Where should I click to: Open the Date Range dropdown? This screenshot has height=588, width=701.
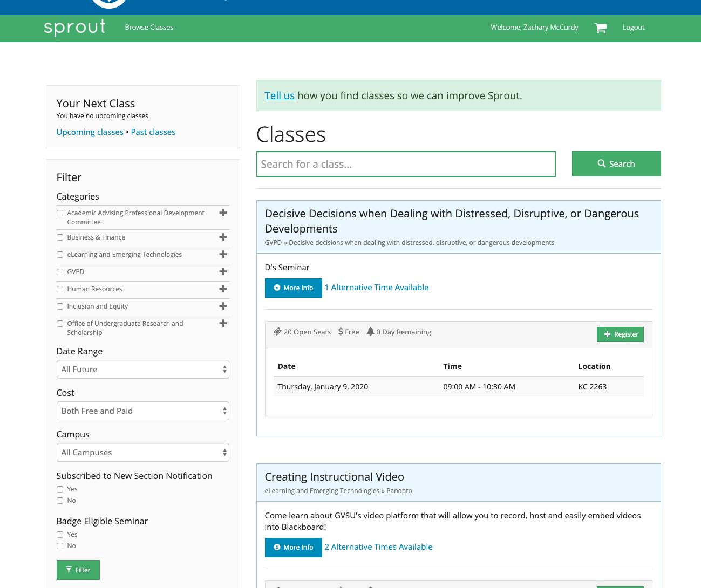click(x=142, y=370)
